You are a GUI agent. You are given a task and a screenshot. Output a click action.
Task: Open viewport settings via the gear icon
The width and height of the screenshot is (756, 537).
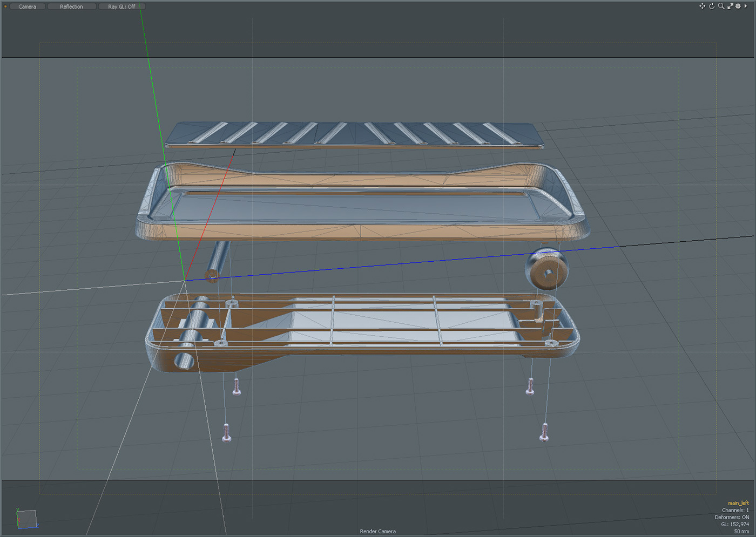pos(738,6)
